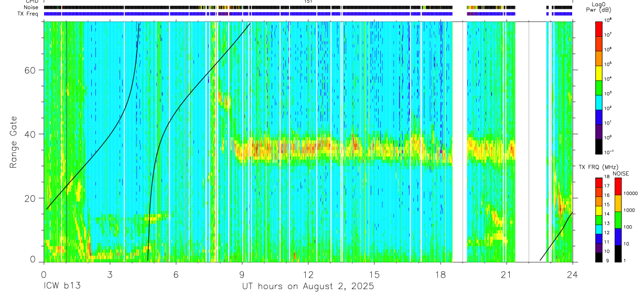The width and height of the screenshot is (644, 297).
Task: Click the black segment of NOISE colorbar
Action: tap(618, 254)
